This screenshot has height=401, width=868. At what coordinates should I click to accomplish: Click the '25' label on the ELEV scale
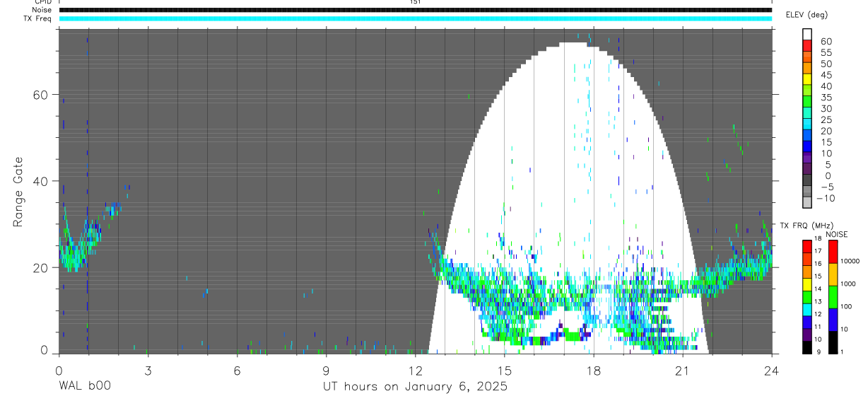pyautogui.click(x=826, y=120)
